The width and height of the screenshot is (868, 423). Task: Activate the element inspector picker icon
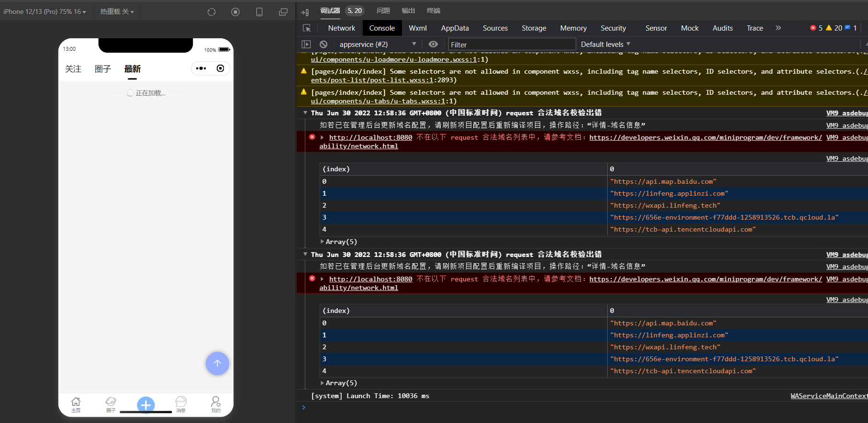307,28
